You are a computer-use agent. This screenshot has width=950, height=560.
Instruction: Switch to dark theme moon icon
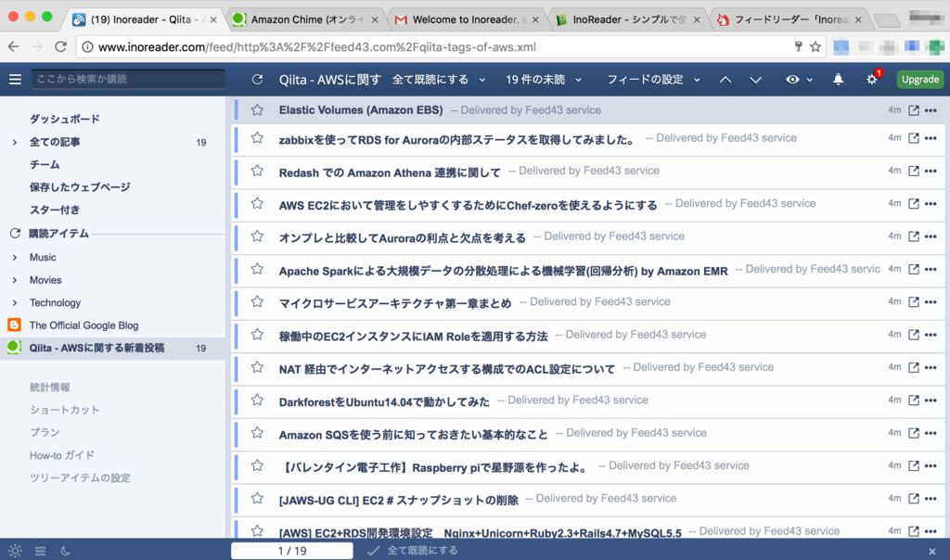pyautogui.click(x=66, y=551)
